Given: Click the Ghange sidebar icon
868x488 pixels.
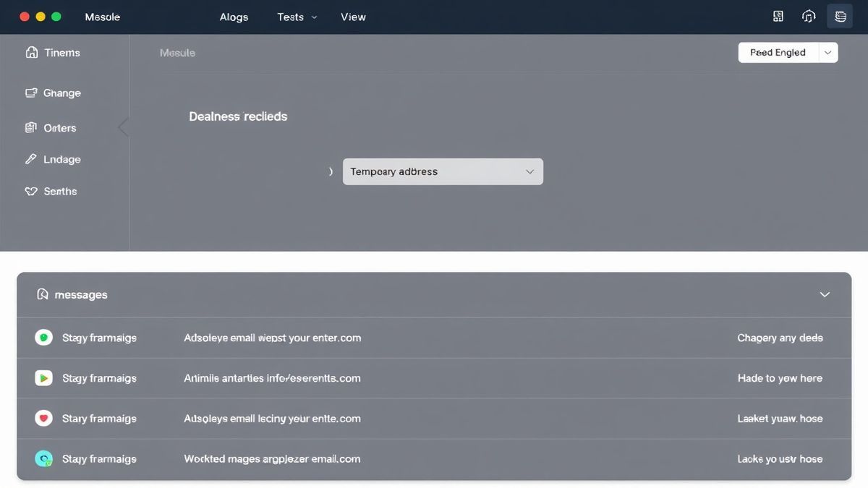Looking at the screenshot, I should (31, 93).
